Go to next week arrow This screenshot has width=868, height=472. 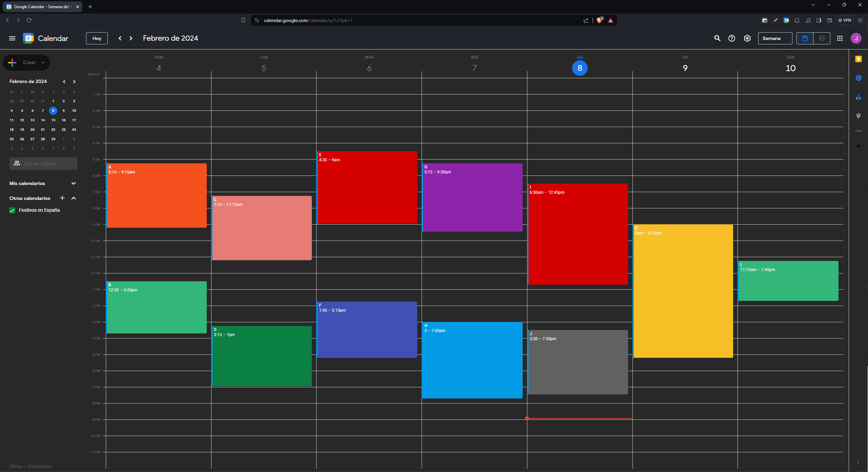click(131, 38)
